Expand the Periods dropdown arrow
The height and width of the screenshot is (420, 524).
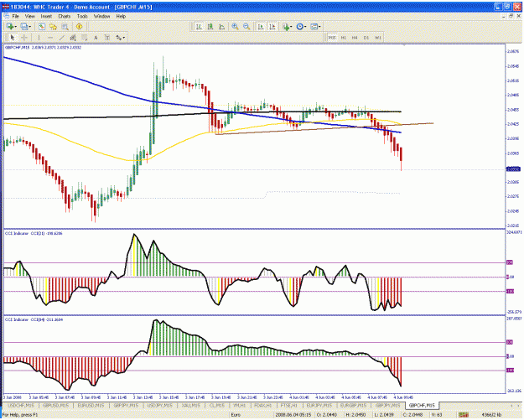pos(305,26)
